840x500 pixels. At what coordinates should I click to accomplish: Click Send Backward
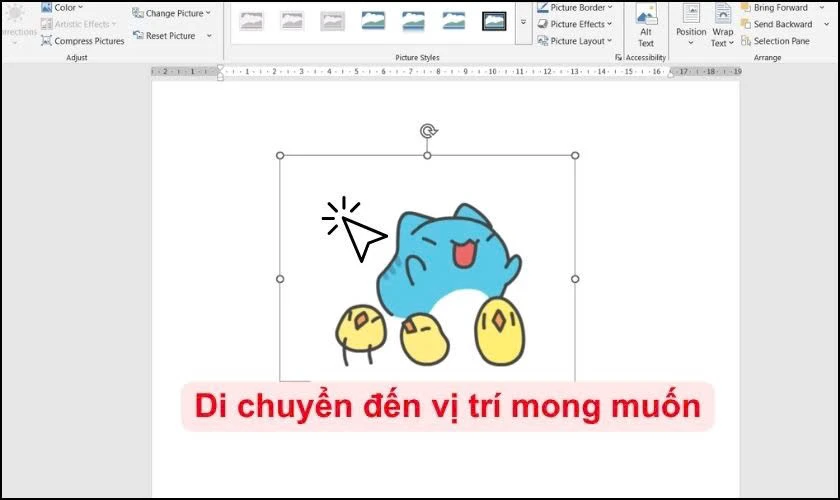pos(776,24)
